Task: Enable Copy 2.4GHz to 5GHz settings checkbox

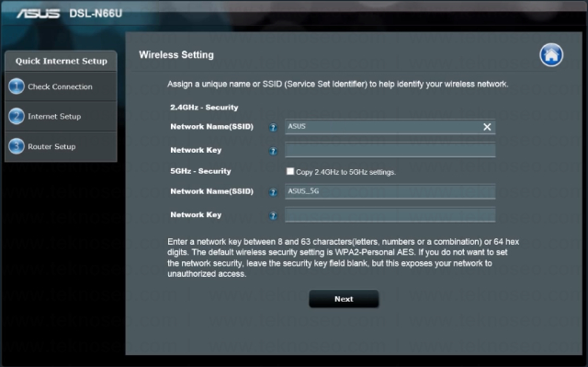Action: tap(290, 171)
